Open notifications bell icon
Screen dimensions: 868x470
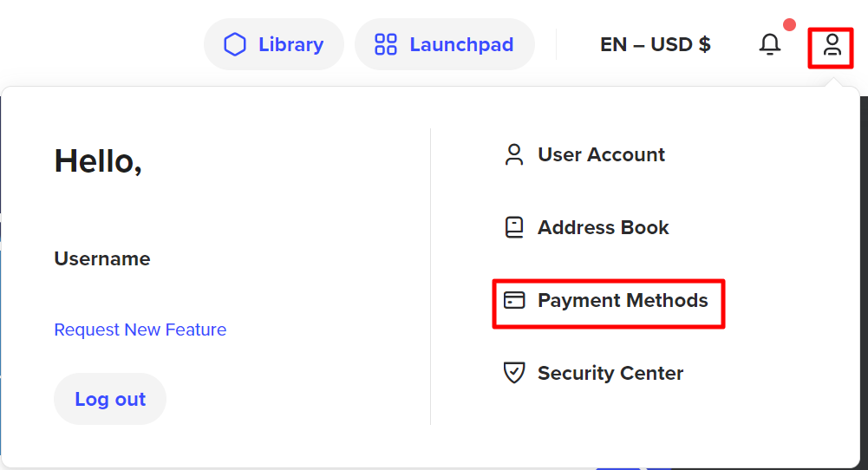pos(769,44)
